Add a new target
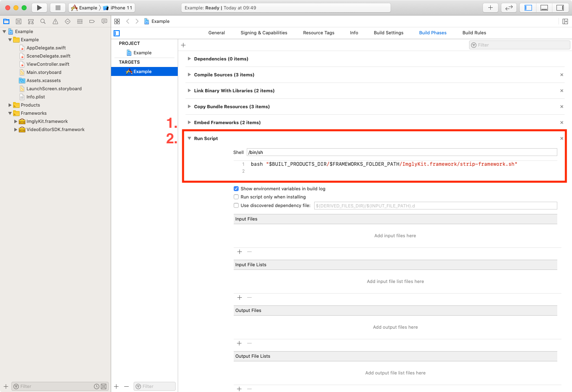Image resolution: width=572 pixels, height=392 pixels. click(x=116, y=386)
